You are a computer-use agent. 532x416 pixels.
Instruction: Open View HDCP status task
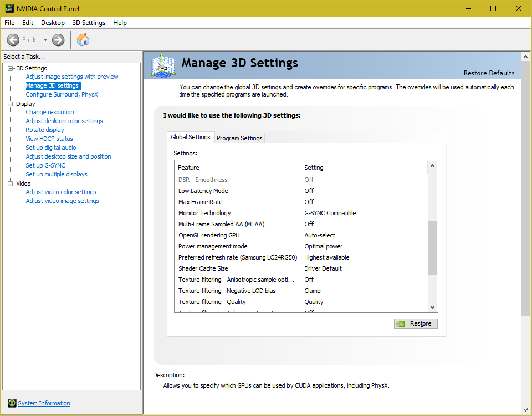[x=49, y=139]
